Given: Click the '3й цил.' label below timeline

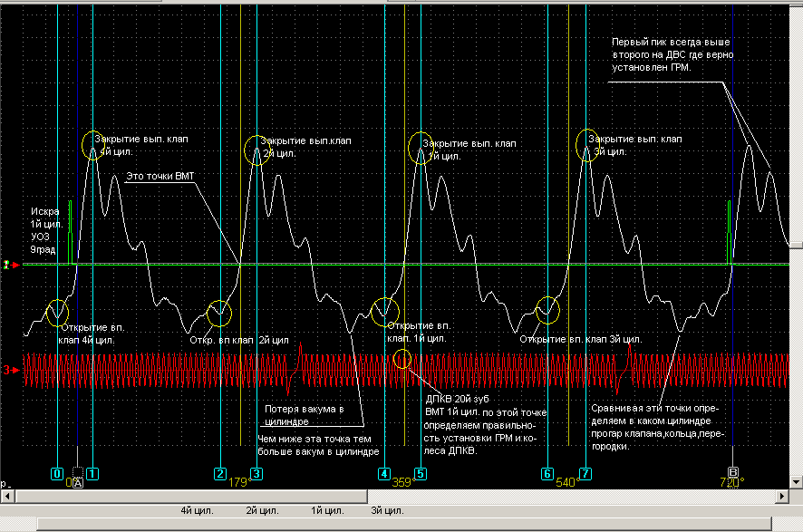Looking at the screenshot, I should pyautogui.click(x=387, y=511).
